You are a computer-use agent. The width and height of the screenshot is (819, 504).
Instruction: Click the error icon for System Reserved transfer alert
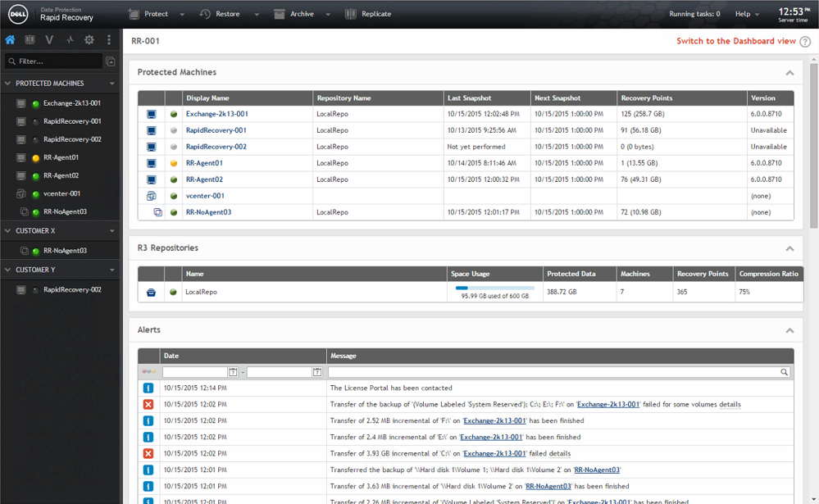[x=148, y=404]
